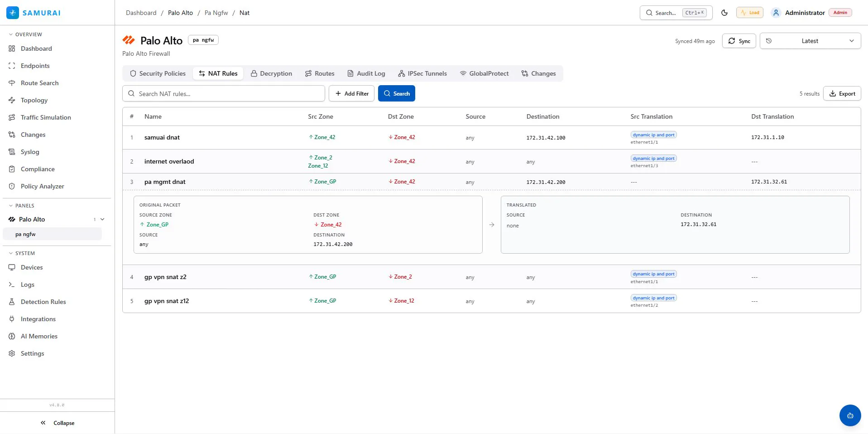Open the Compliance page

pyautogui.click(x=38, y=169)
